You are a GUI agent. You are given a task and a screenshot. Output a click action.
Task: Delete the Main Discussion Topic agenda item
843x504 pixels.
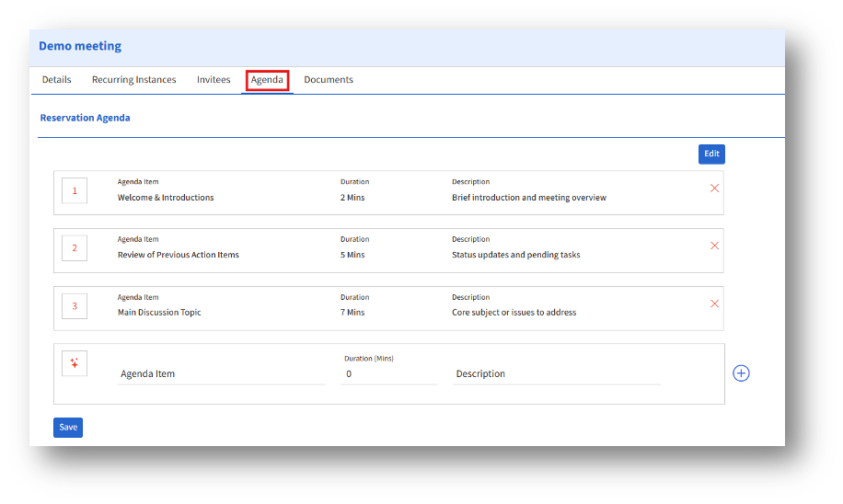pyautogui.click(x=714, y=304)
